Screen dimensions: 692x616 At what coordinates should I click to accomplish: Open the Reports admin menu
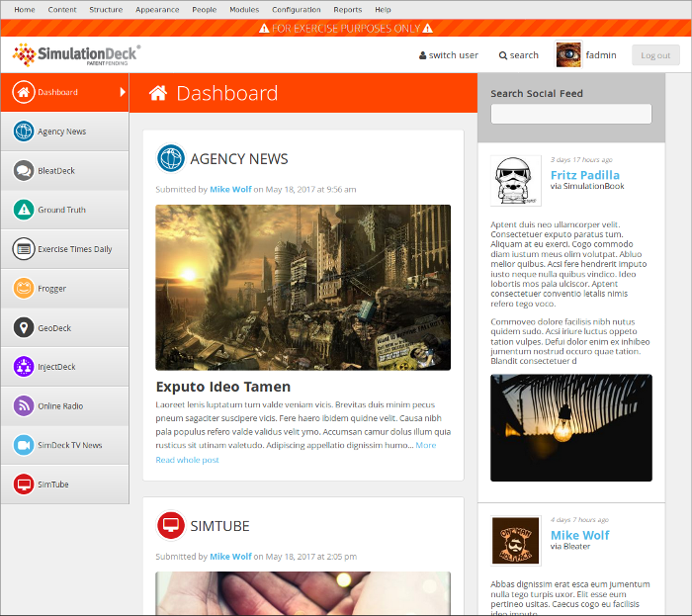coord(347,9)
